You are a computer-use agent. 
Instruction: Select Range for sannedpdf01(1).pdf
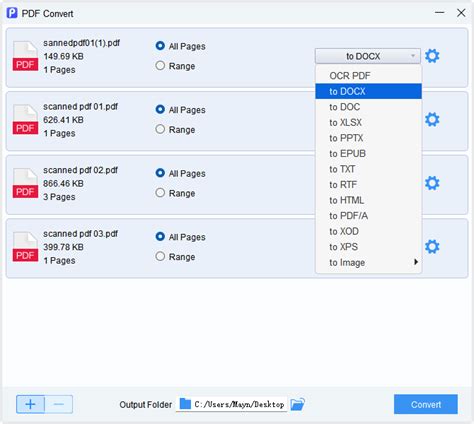(160, 66)
